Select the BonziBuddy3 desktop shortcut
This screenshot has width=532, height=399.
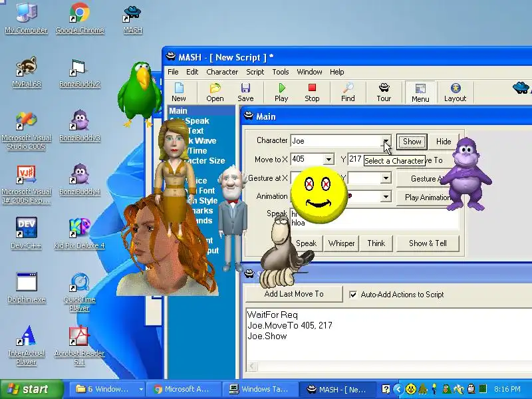point(80,126)
